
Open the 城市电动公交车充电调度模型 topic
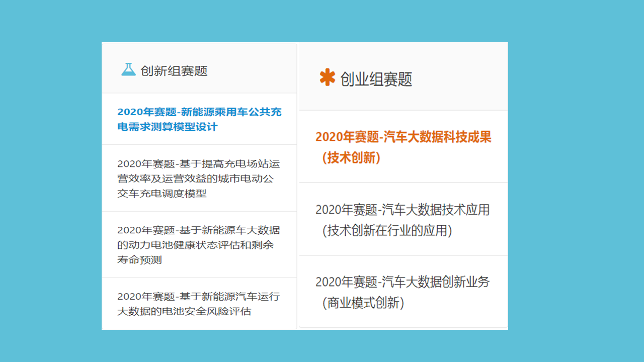[x=198, y=178]
